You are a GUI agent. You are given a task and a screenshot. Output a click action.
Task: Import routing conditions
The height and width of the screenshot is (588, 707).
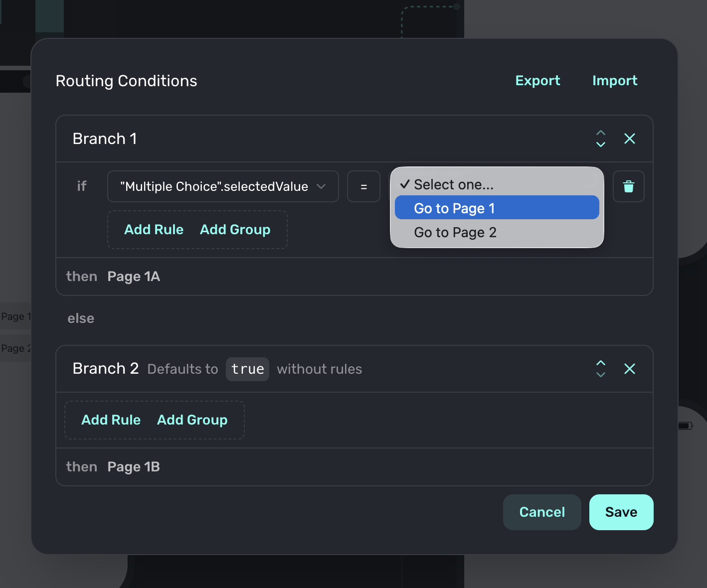614,81
